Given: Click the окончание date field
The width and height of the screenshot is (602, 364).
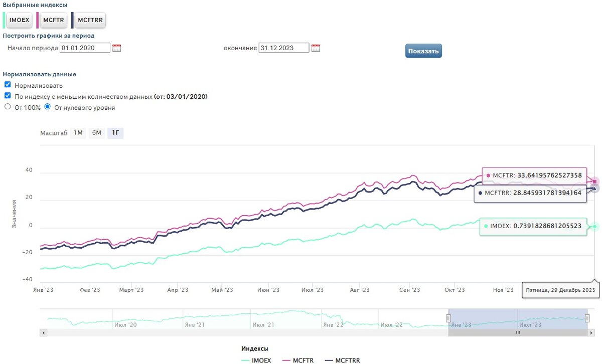Looking at the screenshot, I should [284, 48].
